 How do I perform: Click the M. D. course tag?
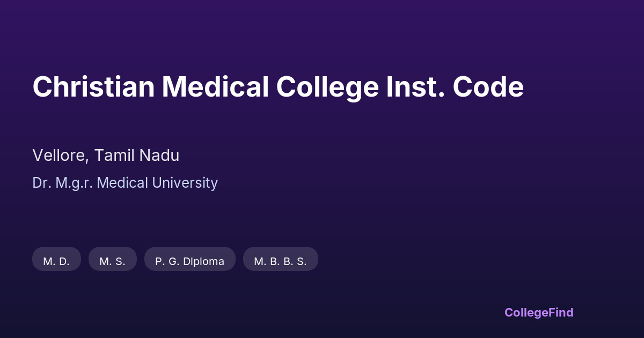coord(56,261)
